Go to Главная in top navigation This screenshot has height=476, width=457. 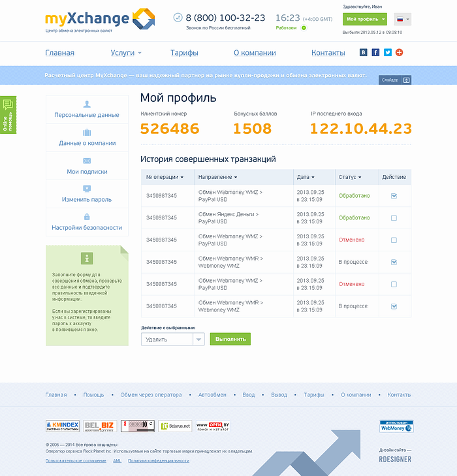coord(60,53)
